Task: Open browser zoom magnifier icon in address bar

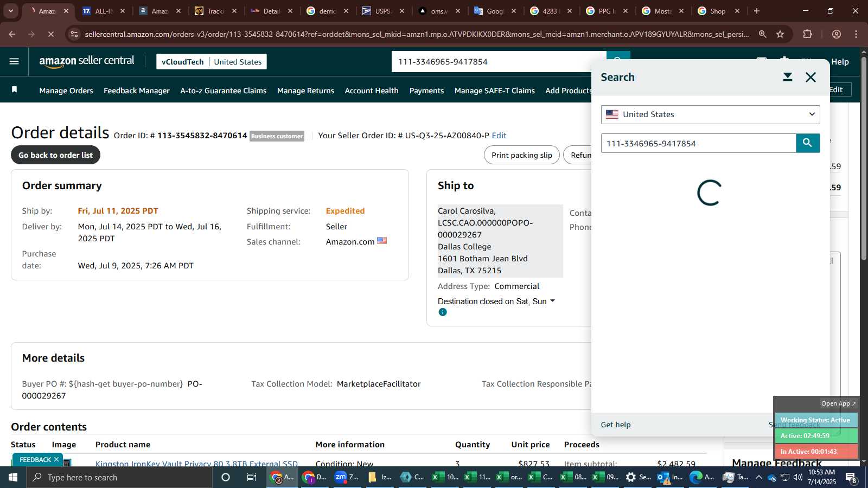Action: 762,34
